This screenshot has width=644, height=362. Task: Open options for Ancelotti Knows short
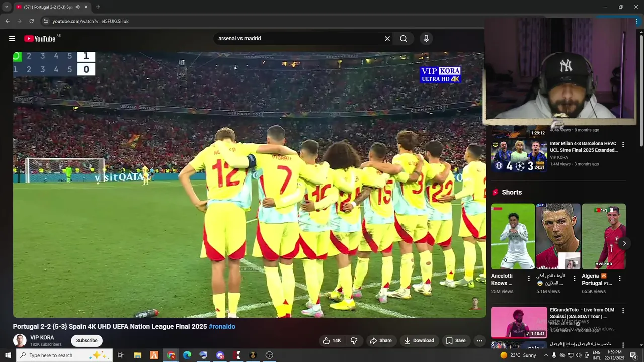pos(529,278)
